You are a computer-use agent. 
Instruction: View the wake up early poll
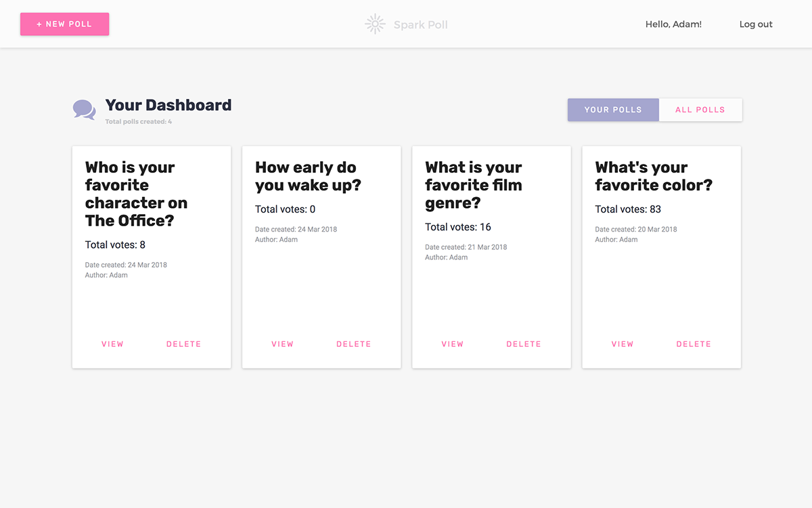282,344
